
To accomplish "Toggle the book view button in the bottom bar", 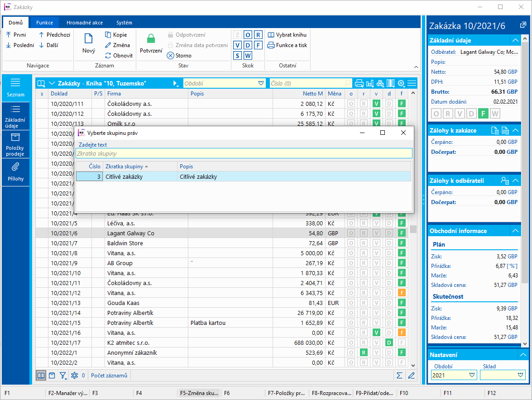I will tap(41, 375).
